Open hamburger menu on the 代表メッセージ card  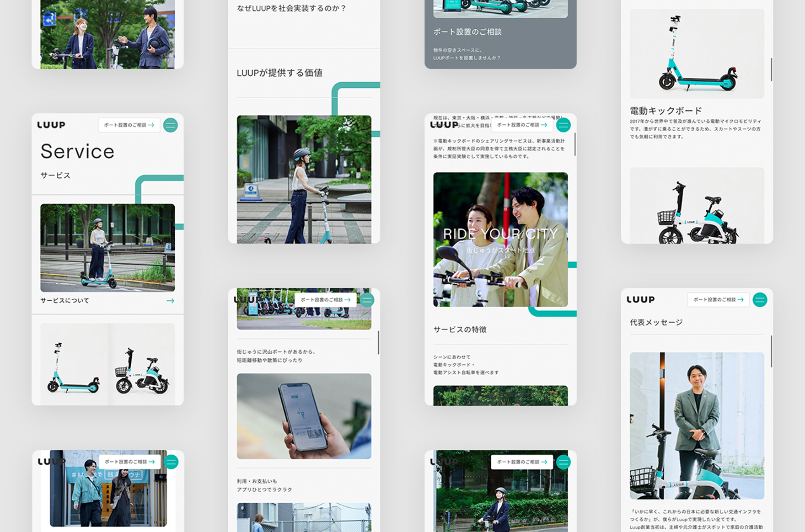pyautogui.click(x=760, y=300)
